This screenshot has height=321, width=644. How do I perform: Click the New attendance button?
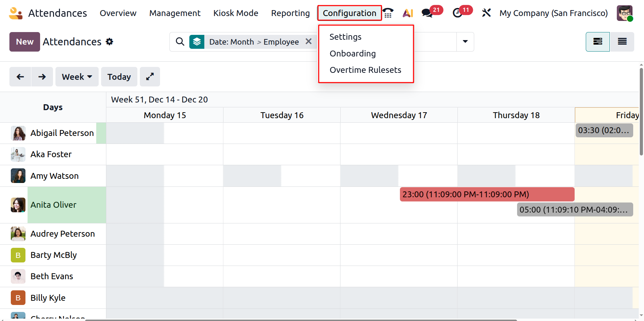(x=25, y=42)
